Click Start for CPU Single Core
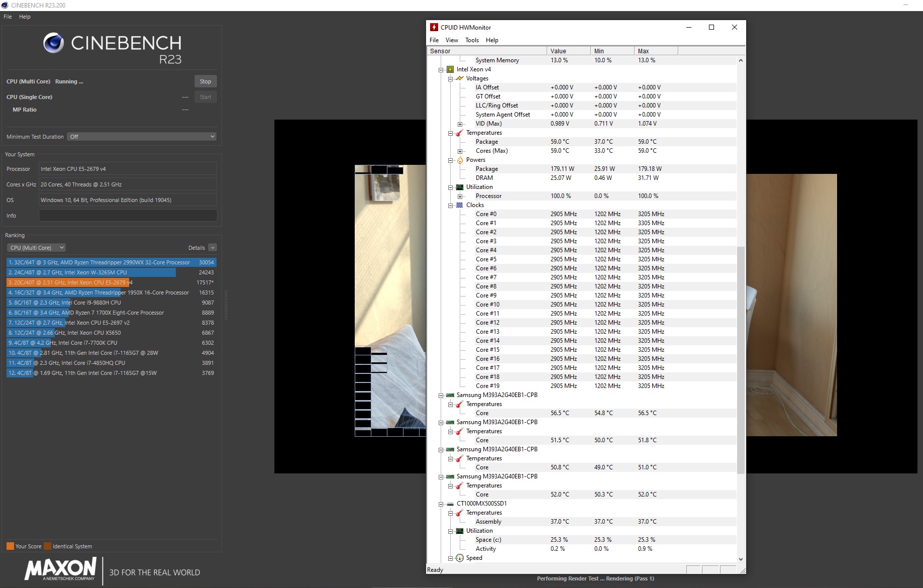Viewport: 923px width, 588px height. pos(206,97)
